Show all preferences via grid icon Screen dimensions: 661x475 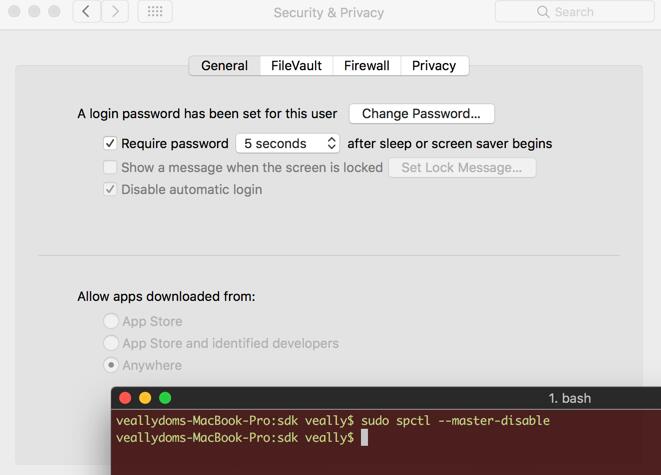pyautogui.click(x=155, y=11)
